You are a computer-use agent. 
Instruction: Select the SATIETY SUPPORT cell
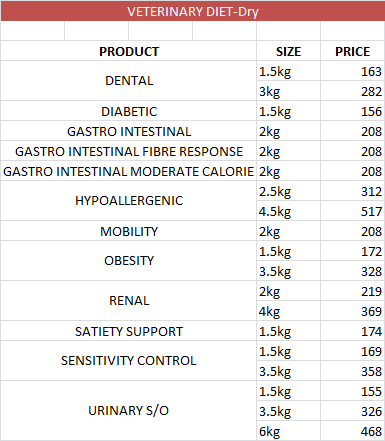click(129, 331)
